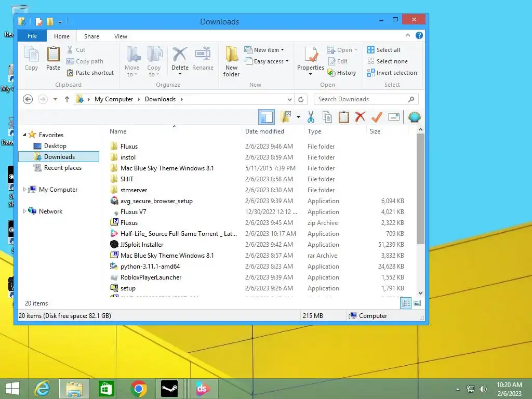The width and height of the screenshot is (532, 399).
Task: Expand the My Computer tree node
Action: coord(24,189)
